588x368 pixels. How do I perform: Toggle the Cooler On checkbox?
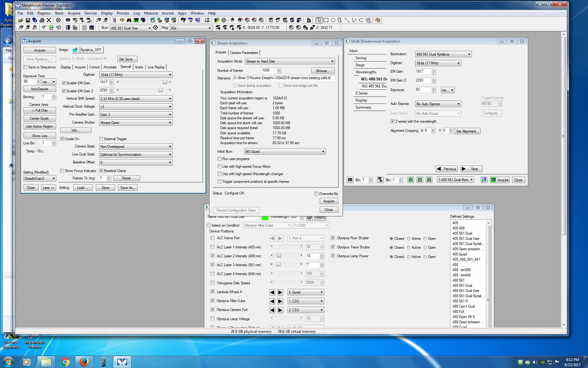coord(62,139)
